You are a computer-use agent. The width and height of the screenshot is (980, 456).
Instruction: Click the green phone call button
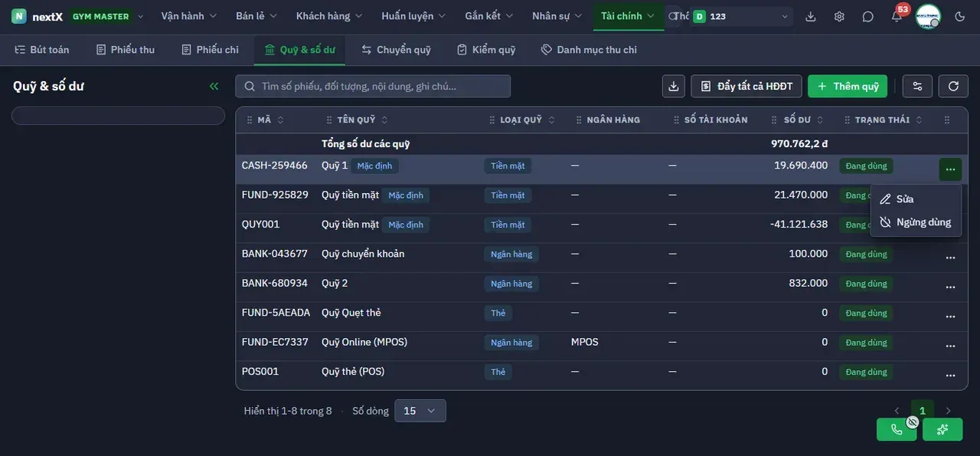(897, 429)
